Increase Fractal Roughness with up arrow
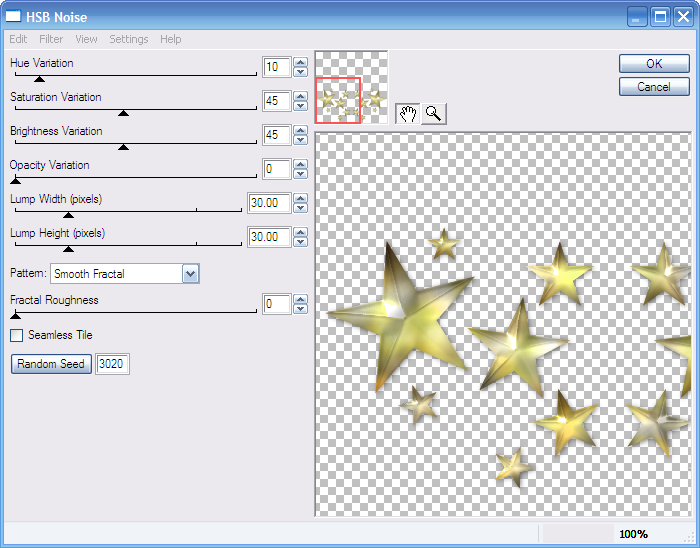Image resolution: width=700 pixels, height=548 pixels. tap(301, 299)
